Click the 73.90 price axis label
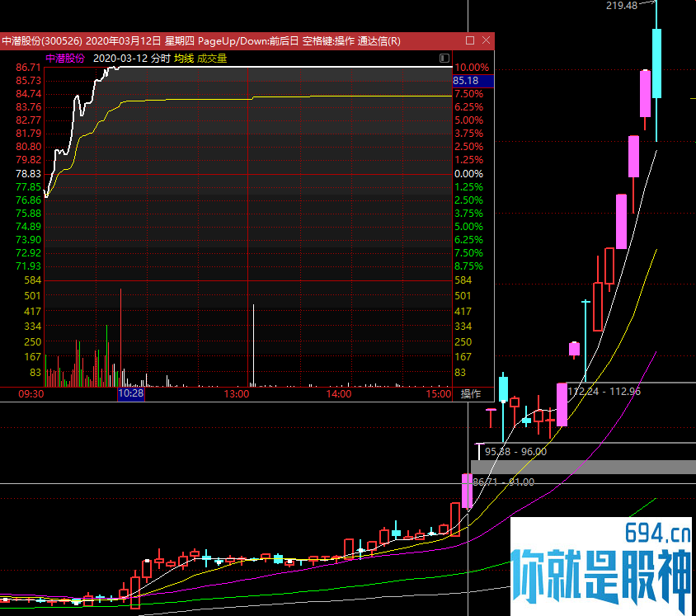 click(28, 240)
